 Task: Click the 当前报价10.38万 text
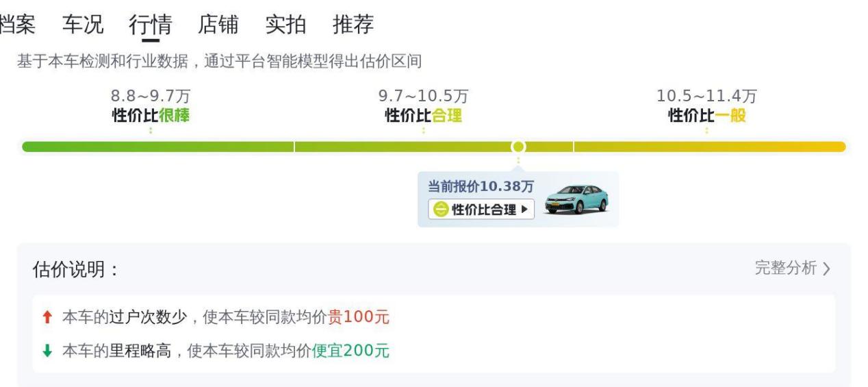[481, 187]
